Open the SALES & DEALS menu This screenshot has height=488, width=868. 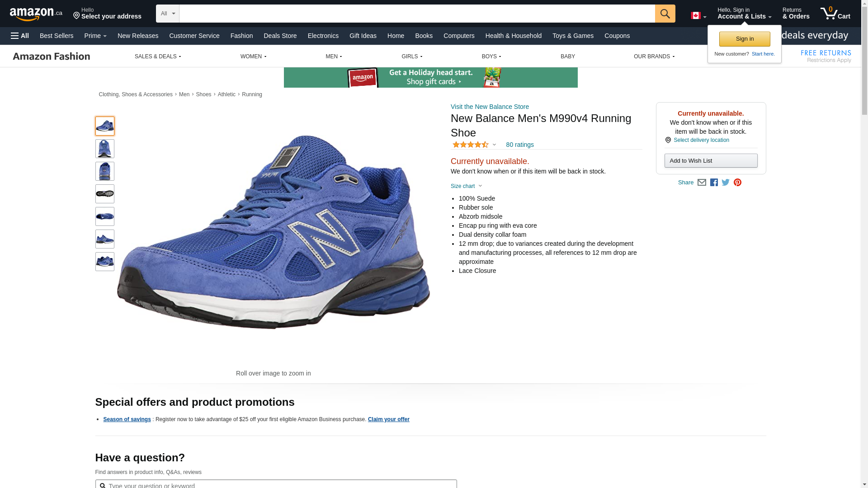point(158,56)
